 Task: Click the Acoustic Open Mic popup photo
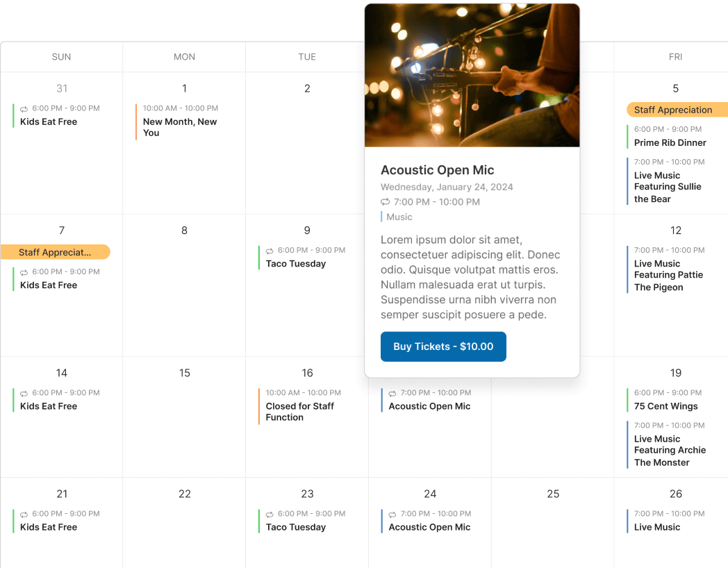(x=472, y=75)
